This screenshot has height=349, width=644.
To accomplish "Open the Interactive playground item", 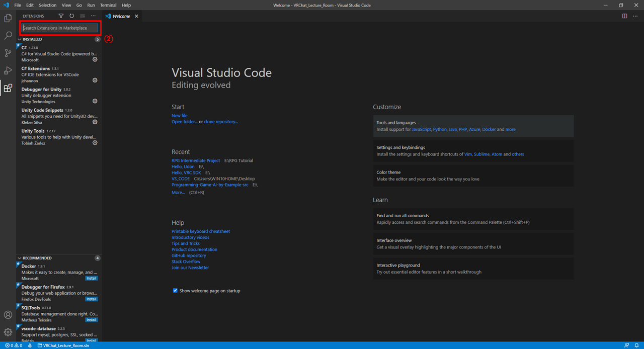I will (473, 269).
